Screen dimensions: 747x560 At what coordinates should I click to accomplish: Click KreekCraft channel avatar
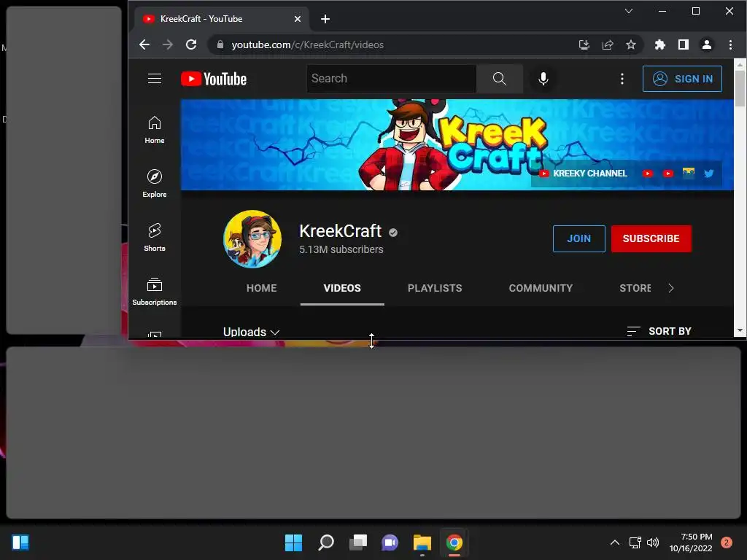pos(252,239)
